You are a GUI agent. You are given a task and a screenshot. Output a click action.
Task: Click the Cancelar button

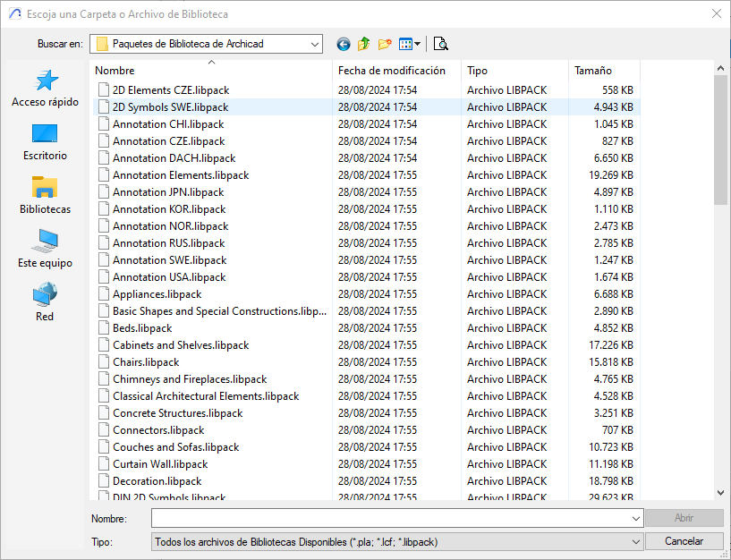(684, 541)
